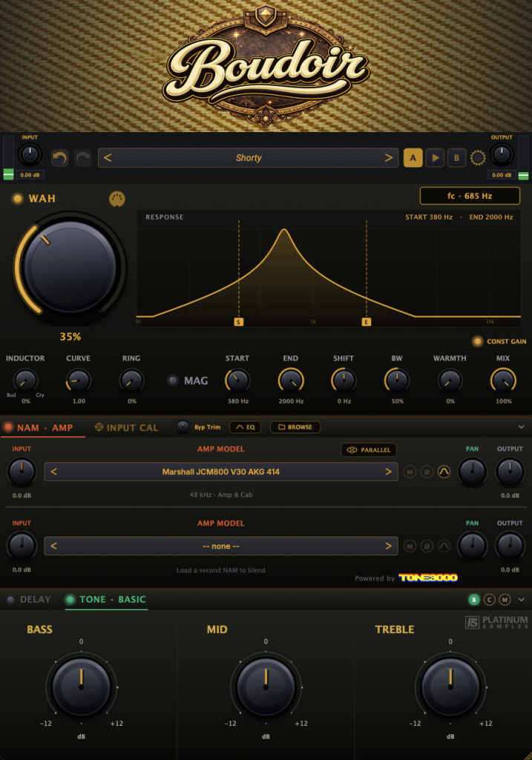Click the CURVE knob
This screenshot has height=760, width=532.
click(78, 381)
